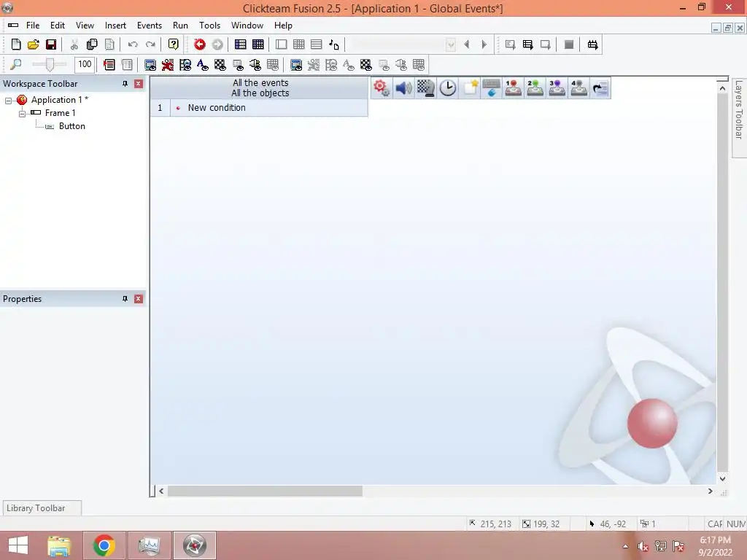Select the Mouse and Keyboard object
This screenshot has width=747, height=560.
(x=491, y=88)
